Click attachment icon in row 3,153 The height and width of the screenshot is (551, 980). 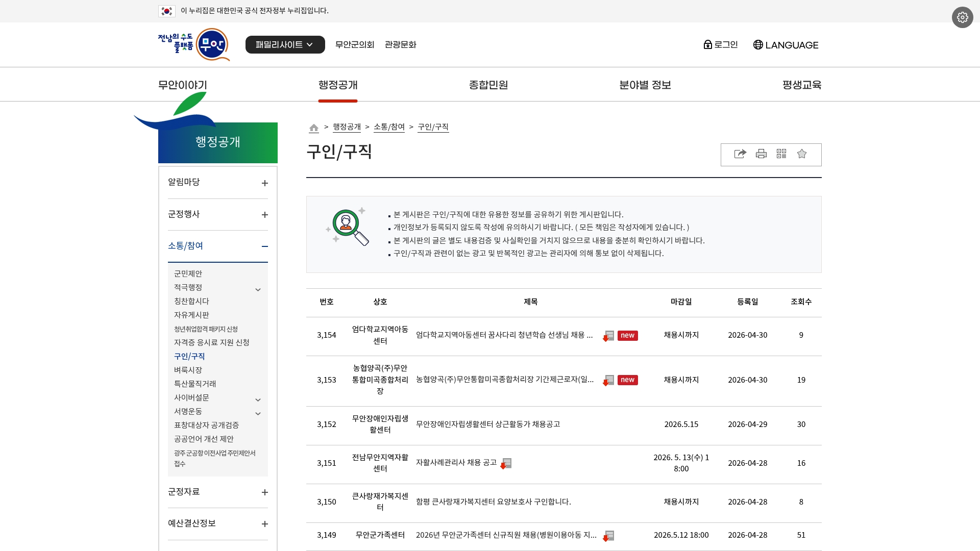coord(608,381)
